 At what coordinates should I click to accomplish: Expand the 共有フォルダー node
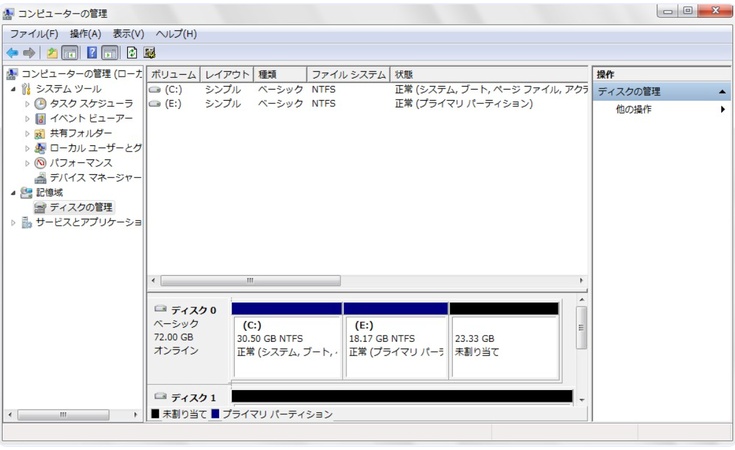coord(27,134)
